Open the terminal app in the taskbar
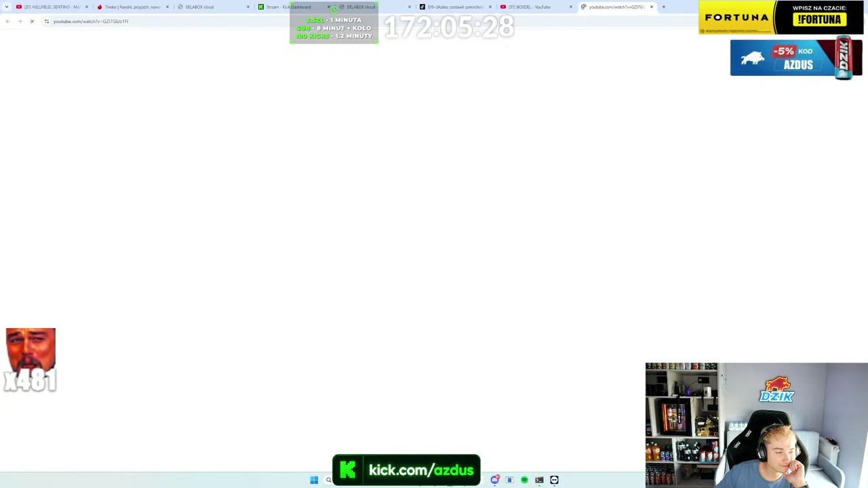Viewport: 868px width, 488px height. [539, 480]
